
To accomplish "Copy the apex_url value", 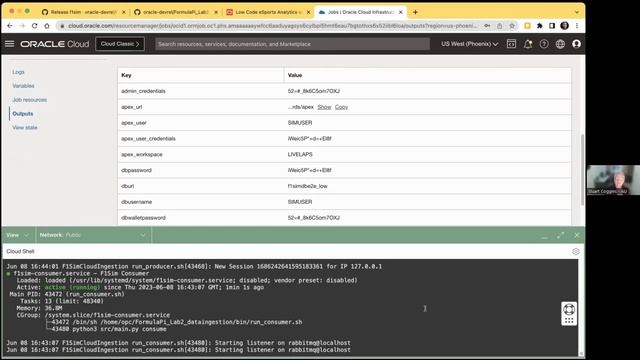I will (x=341, y=107).
